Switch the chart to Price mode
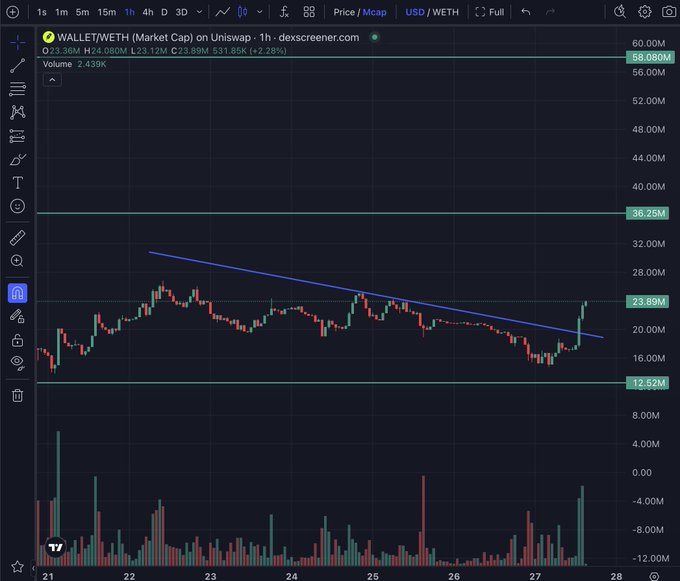The height and width of the screenshot is (581, 680). pyautogui.click(x=344, y=12)
